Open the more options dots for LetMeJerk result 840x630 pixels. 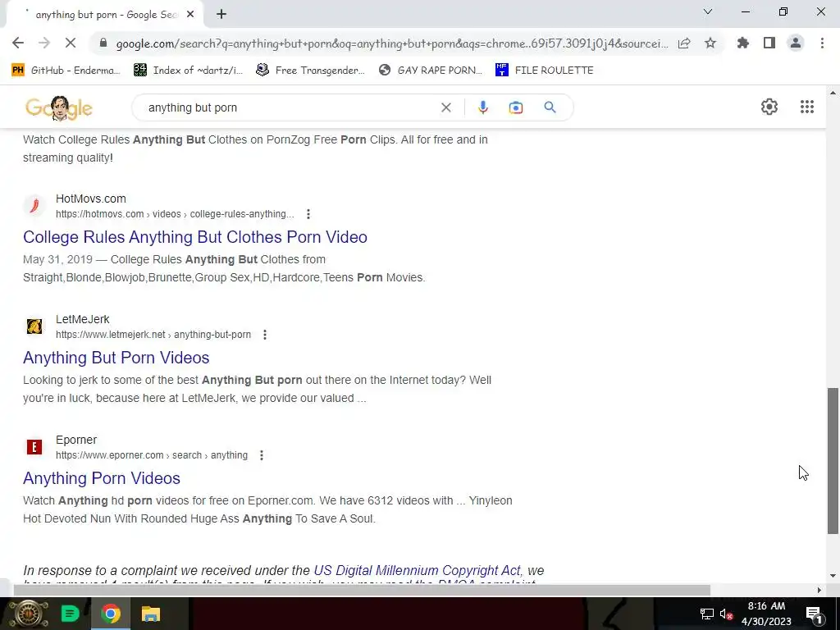(265, 335)
